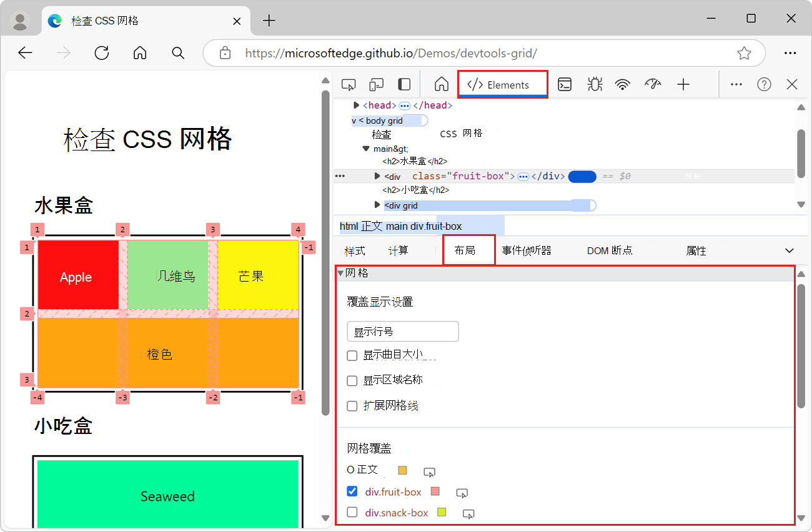812x532 pixels.
Task: Expand the head element's ellipsis badge
Action: (405, 106)
